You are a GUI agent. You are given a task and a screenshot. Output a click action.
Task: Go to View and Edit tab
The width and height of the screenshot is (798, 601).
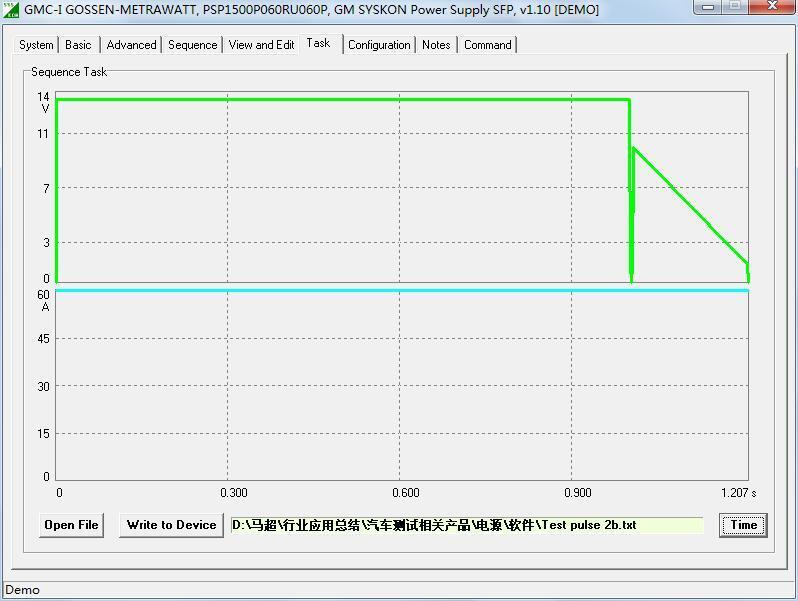click(261, 45)
